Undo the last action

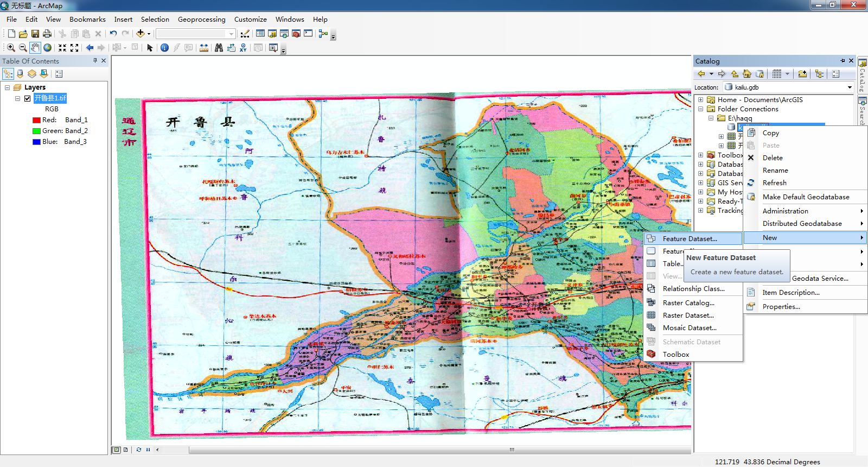(113, 34)
